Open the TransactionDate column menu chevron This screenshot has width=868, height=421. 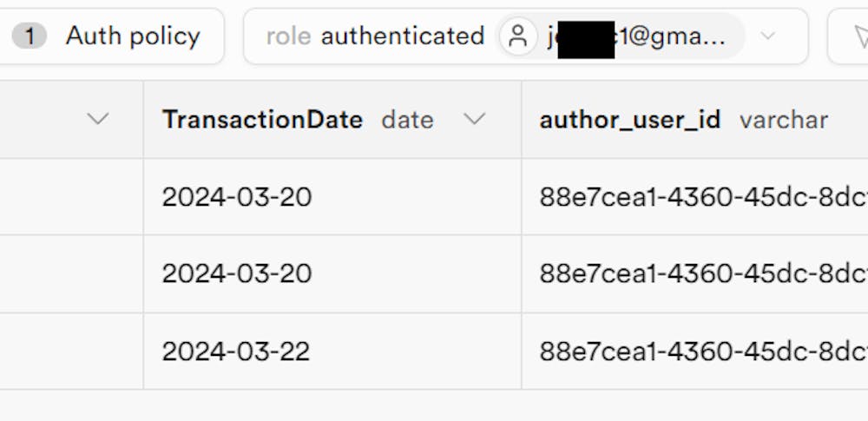click(x=474, y=120)
